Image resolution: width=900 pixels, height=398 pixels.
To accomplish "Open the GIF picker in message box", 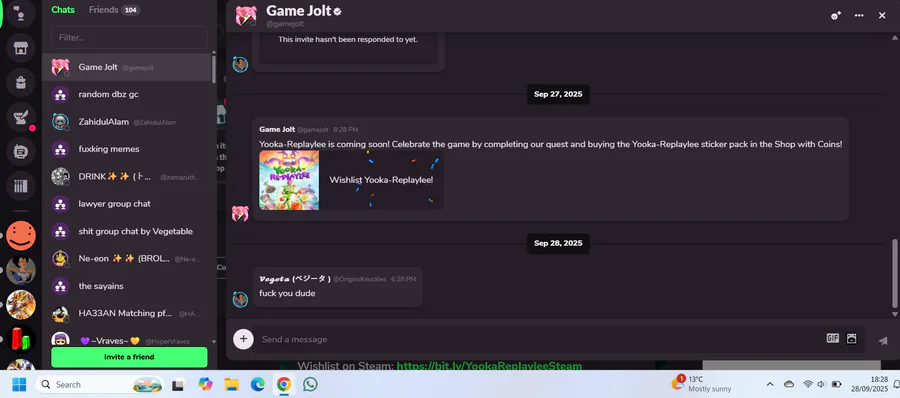I will pyautogui.click(x=832, y=338).
